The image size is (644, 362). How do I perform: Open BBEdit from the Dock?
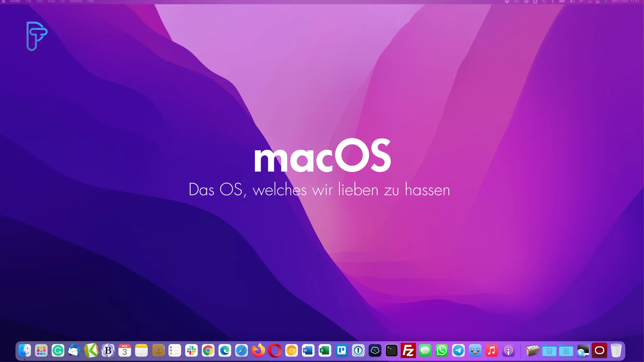[108, 350]
